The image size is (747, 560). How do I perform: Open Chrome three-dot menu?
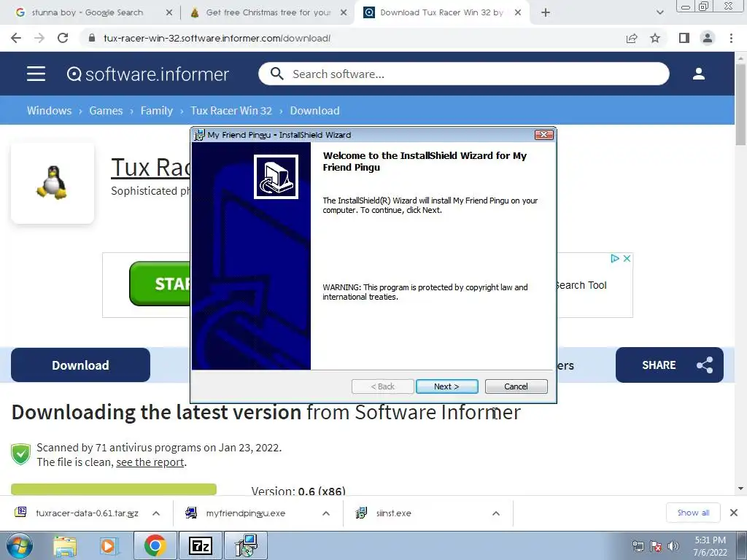pyautogui.click(x=731, y=38)
